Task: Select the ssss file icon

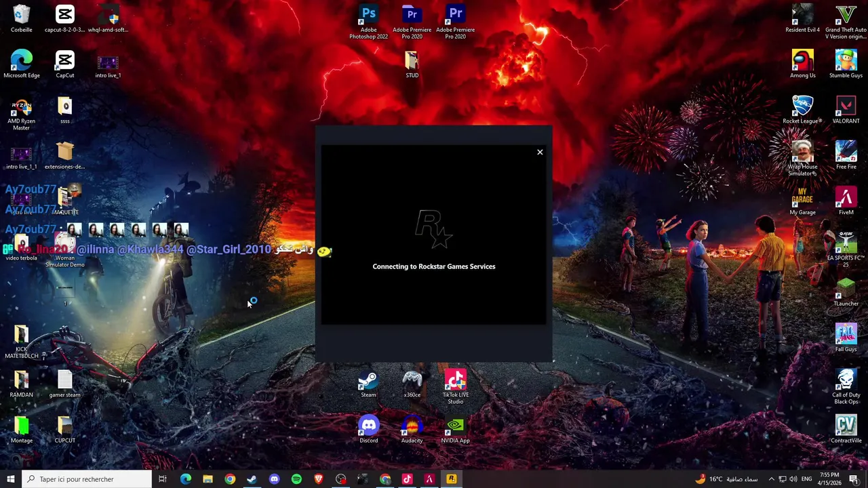Action: tap(64, 110)
